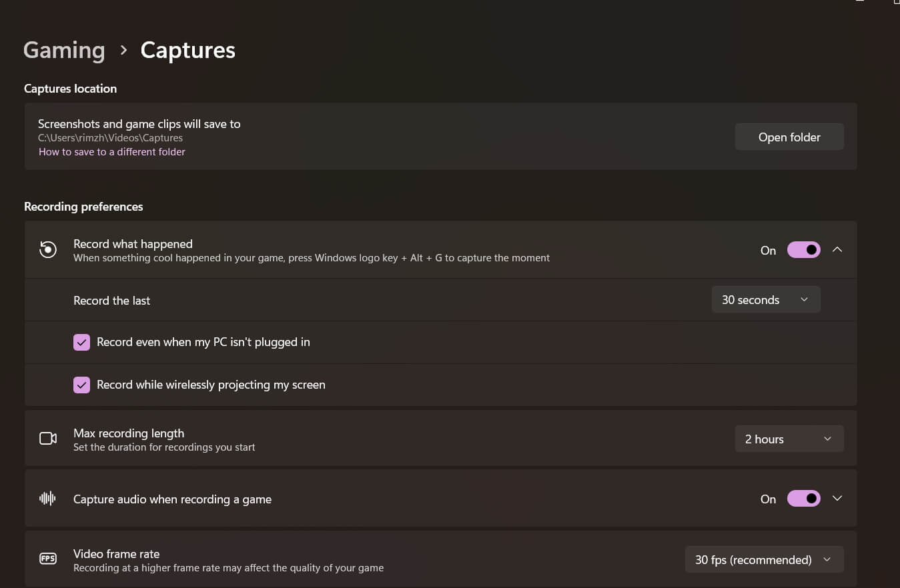Select the Captures breadcrumb label
Viewport: 900px width, 588px height.
[187, 50]
